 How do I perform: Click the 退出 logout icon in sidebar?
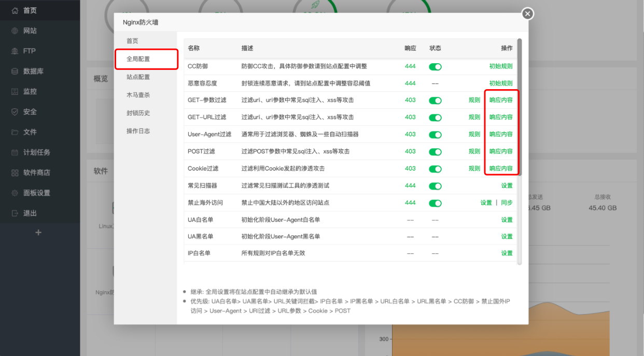click(15, 213)
